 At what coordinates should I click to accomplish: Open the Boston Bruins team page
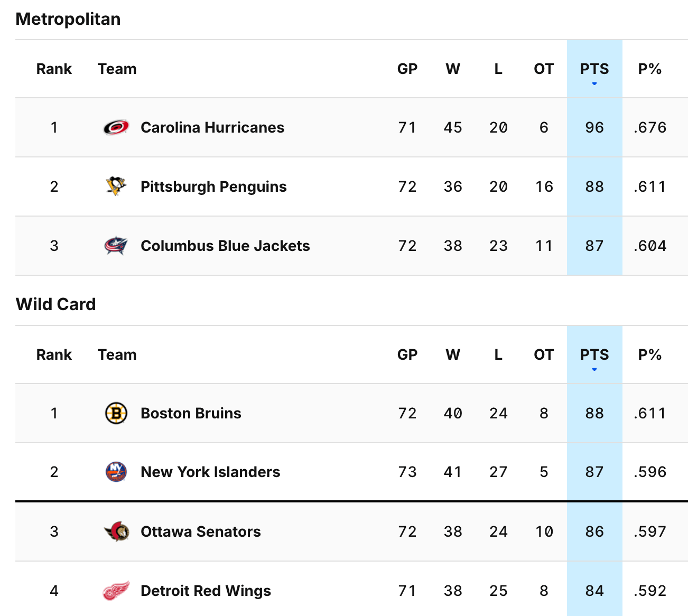click(191, 413)
